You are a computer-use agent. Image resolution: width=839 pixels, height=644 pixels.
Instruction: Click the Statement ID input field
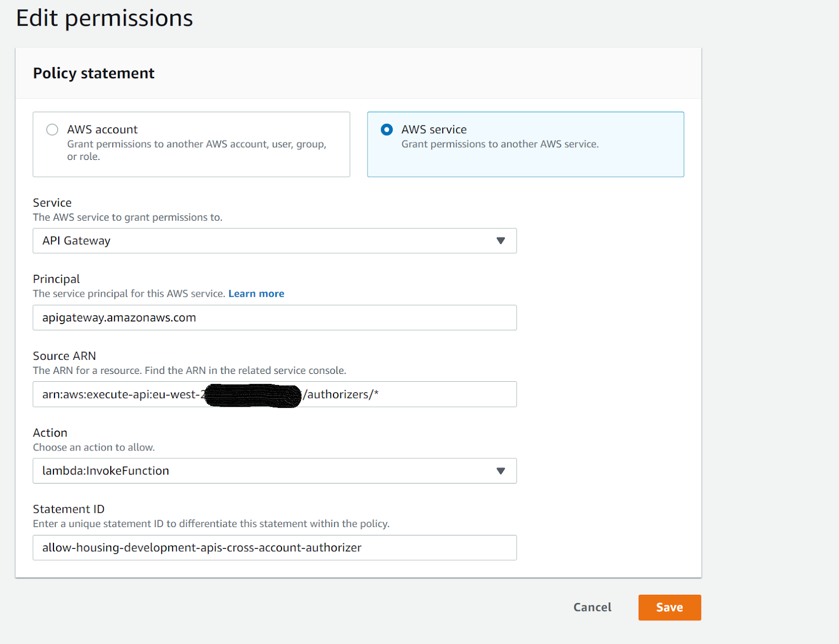(275, 548)
